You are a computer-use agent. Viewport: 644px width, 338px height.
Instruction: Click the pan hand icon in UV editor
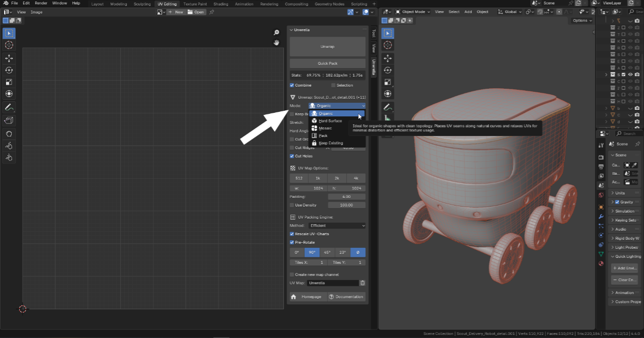(x=276, y=43)
